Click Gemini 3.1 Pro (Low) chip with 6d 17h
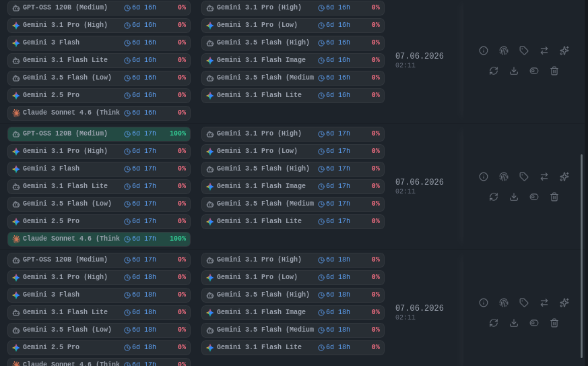 [x=293, y=152]
